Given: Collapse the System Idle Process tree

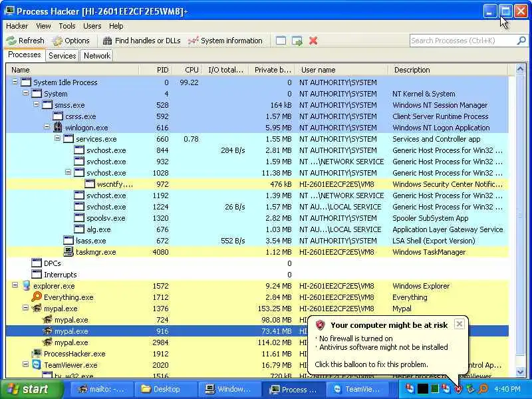Looking at the screenshot, I should click(x=15, y=82).
